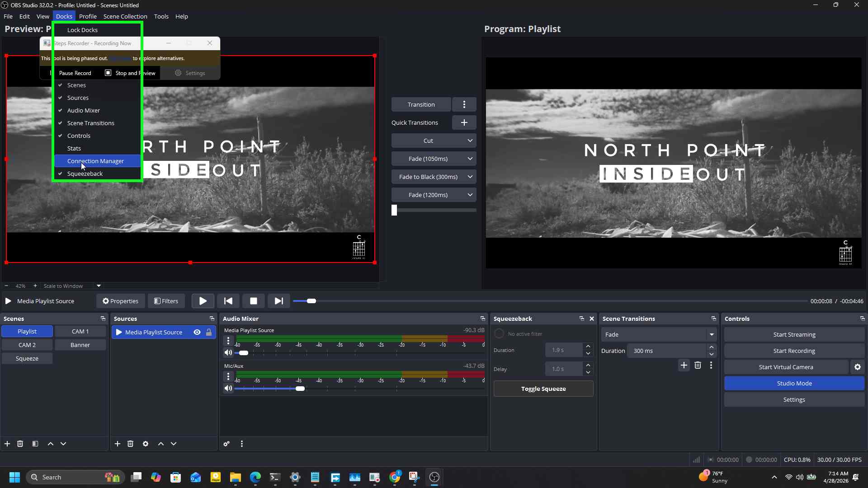The height and width of the screenshot is (488, 868).
Task: Expand Fade to Black (300ms) dropdown
Action: click(470, 177)
